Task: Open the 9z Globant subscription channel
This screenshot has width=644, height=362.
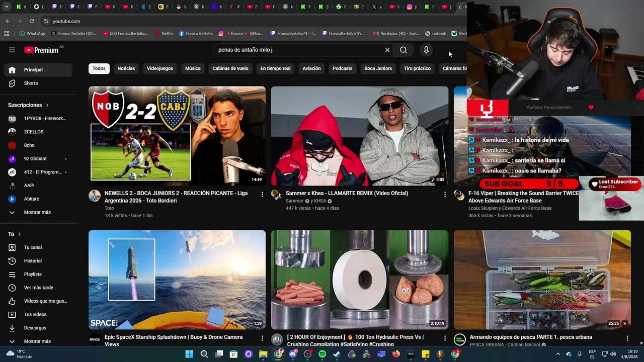Action: [38, 158]
